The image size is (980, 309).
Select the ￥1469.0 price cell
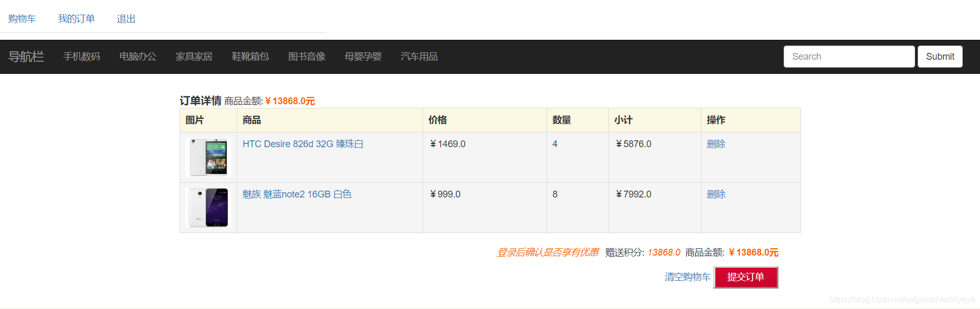click(x=485, y=157)
